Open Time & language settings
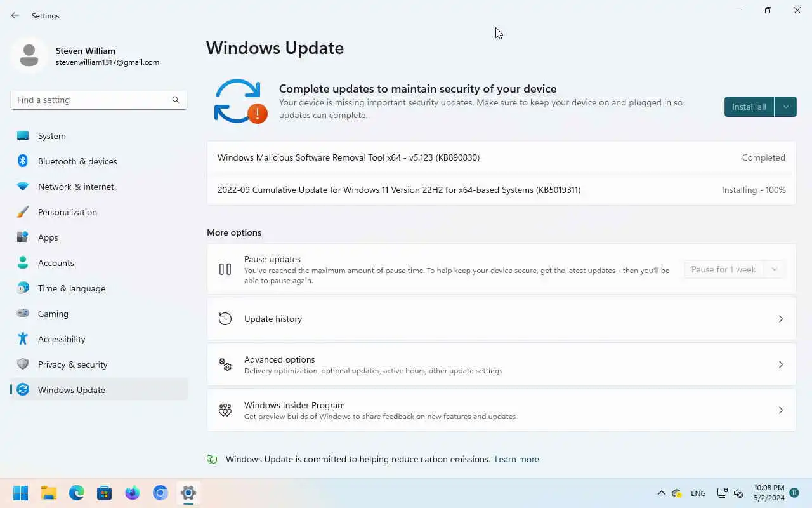The image size is (812, 508). coord(99,288)
